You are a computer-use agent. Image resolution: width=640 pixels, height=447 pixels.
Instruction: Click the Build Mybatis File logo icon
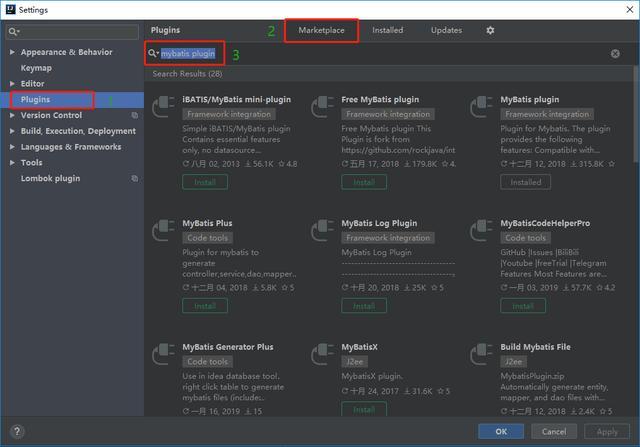[x=482, y=354]
